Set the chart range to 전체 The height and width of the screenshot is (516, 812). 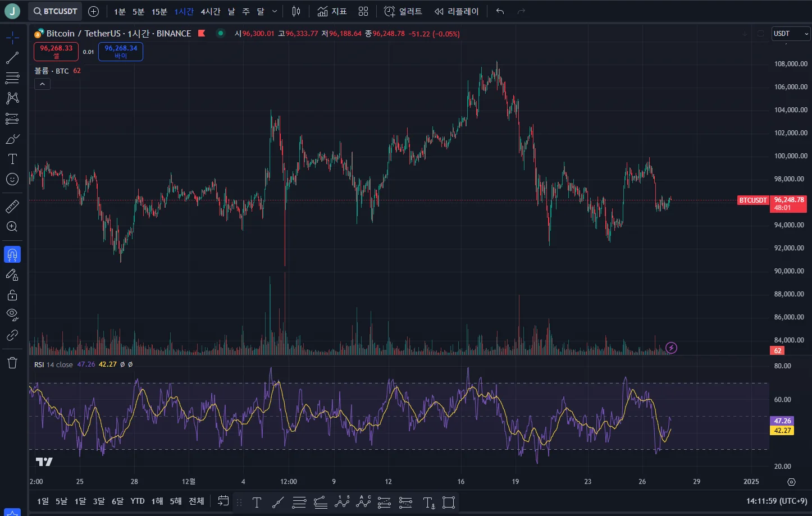[197, 501]
